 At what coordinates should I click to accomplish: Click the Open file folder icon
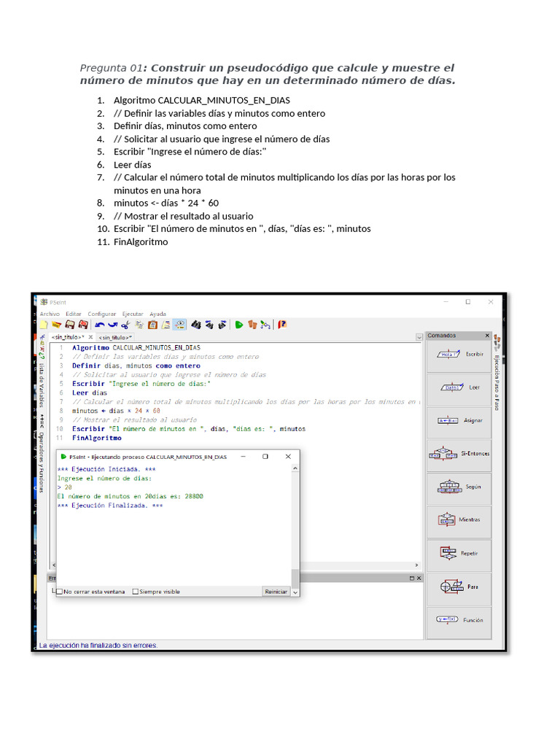click(x=57, y=325)
